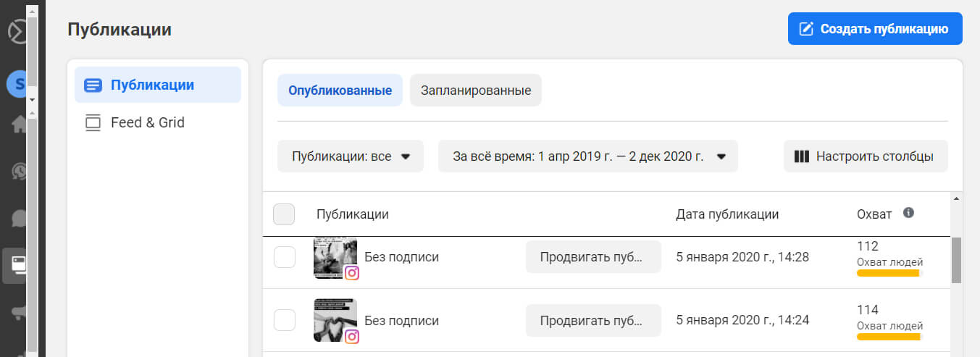Go to the Home sidebar icon

click(19, 124)
